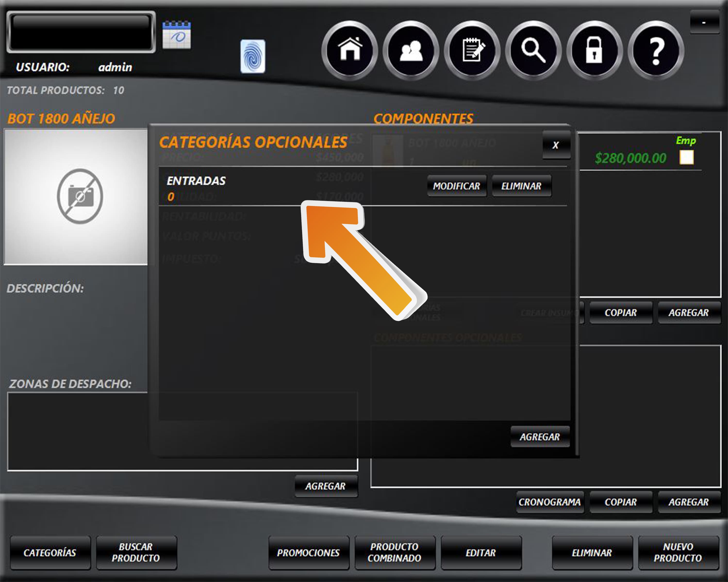Open the magnifying glass search icon
The image size is (728, 582).
[533, 51]
